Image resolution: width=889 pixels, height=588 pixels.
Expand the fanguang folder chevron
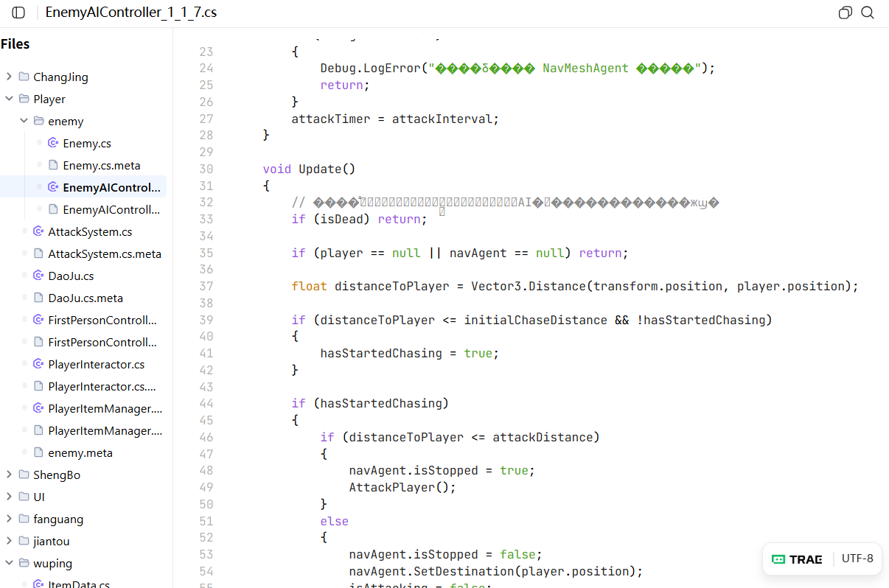point(9,519)
